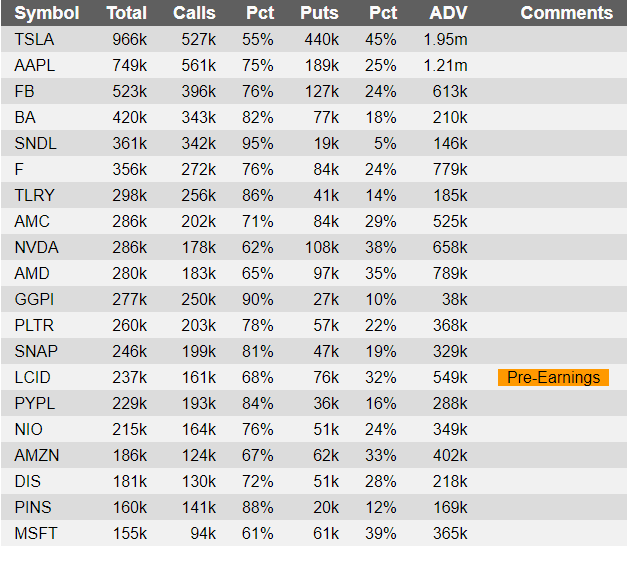This screenshot has width=640, height=561.
Task: Select the PLTR symbol cell
Action: pyautogui.click(x=34, y=325)
